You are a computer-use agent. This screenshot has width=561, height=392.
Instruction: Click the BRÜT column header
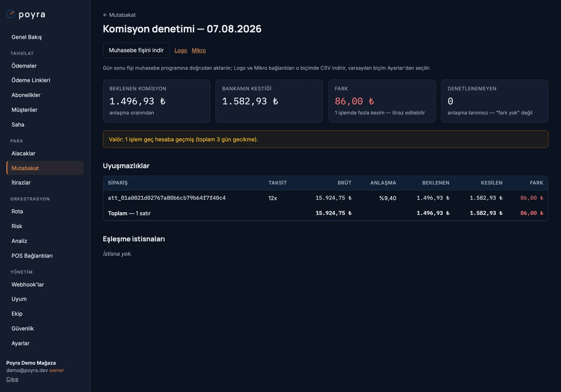[x=344, y=183]
